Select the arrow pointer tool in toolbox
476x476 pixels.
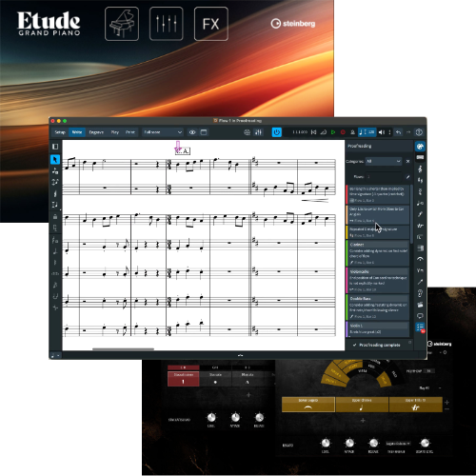pyautogui.click(x=55, y=159)
